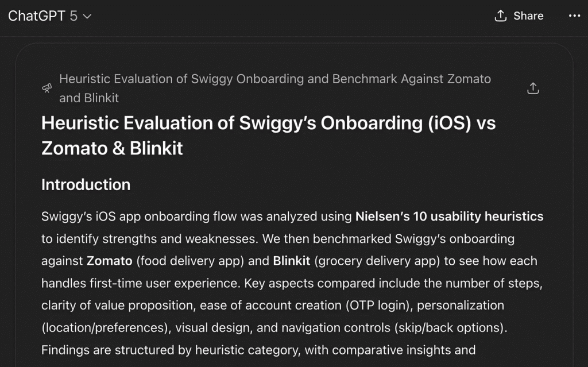The height and width of the screenshot is (367, 588).
Task: Export the report using the card's upload icon
Action: click(533, 88)
